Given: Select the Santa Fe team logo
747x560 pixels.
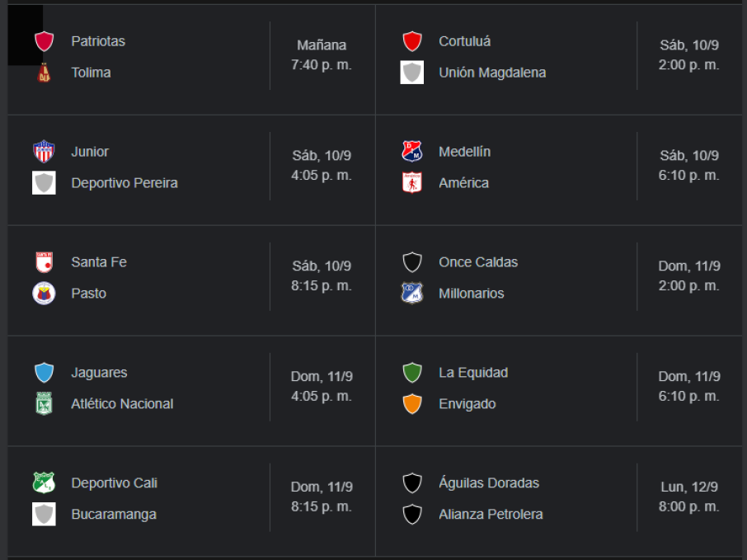Looking at the screenshot, I should tap(44, 262).
